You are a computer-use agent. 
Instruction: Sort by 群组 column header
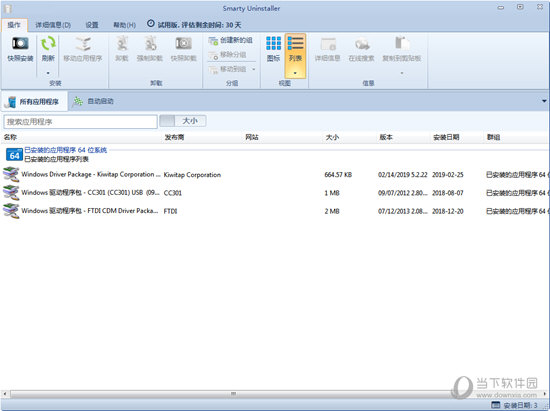pos(493,137)
